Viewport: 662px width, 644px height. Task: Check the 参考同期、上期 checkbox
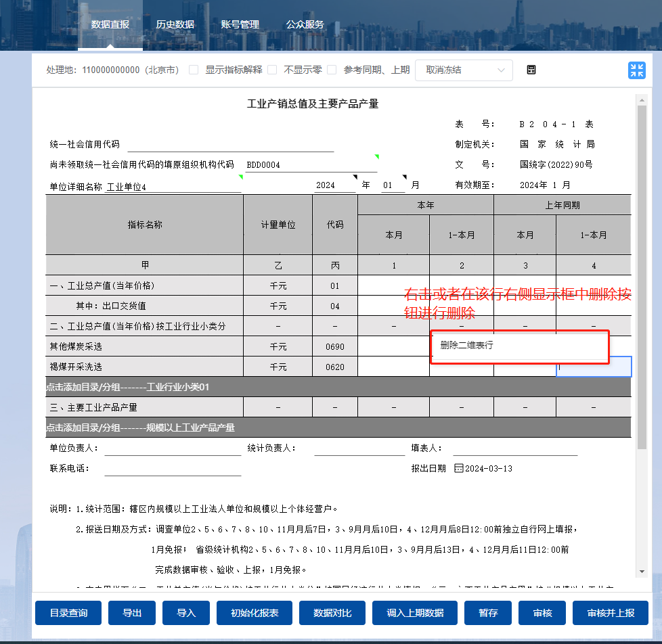332,70
